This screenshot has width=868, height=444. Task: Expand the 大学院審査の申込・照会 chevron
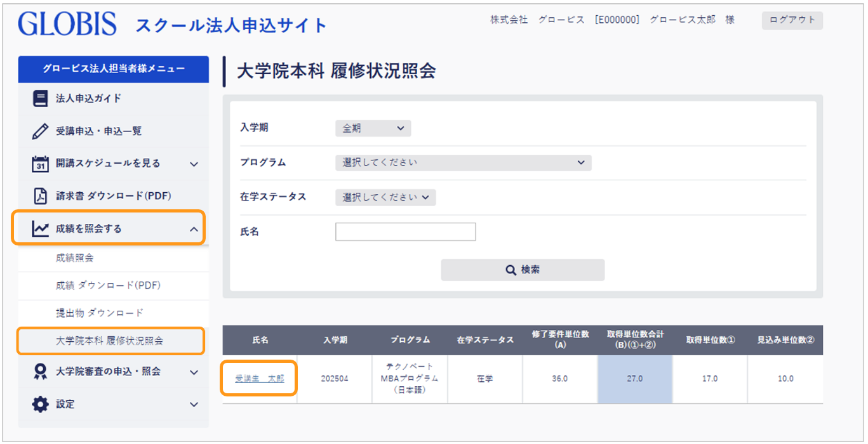point(194,372)
